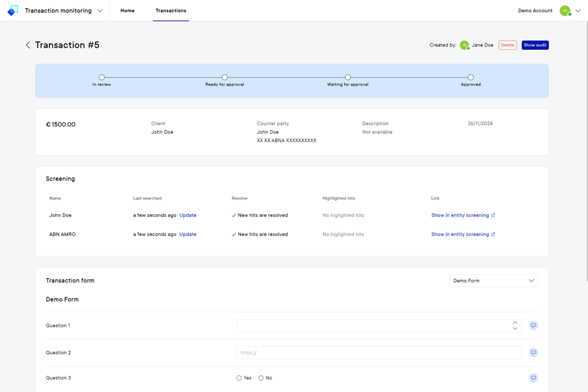Go to the Home tab
Viewport: 588px width, 392px height.
point(128,10)
